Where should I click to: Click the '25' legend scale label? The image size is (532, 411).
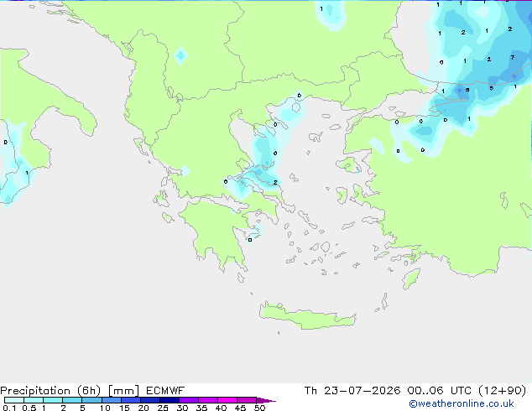tap(163, 408)
